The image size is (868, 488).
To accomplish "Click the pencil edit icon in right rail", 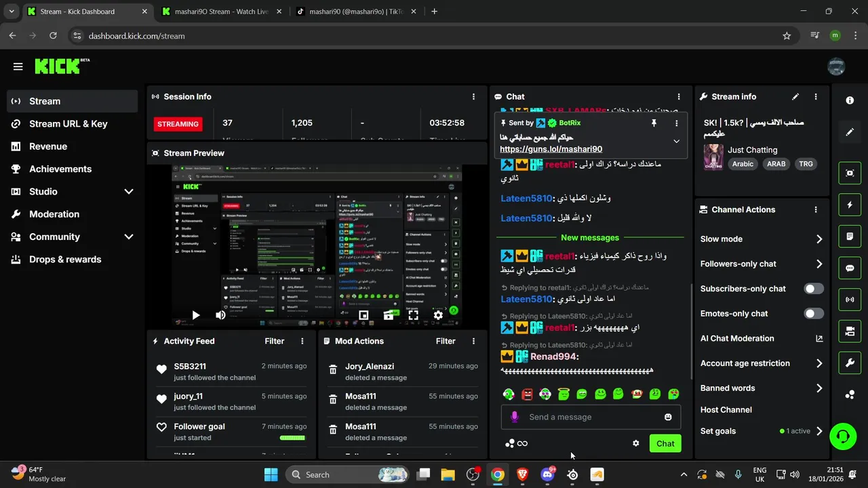I will (850, 132).
